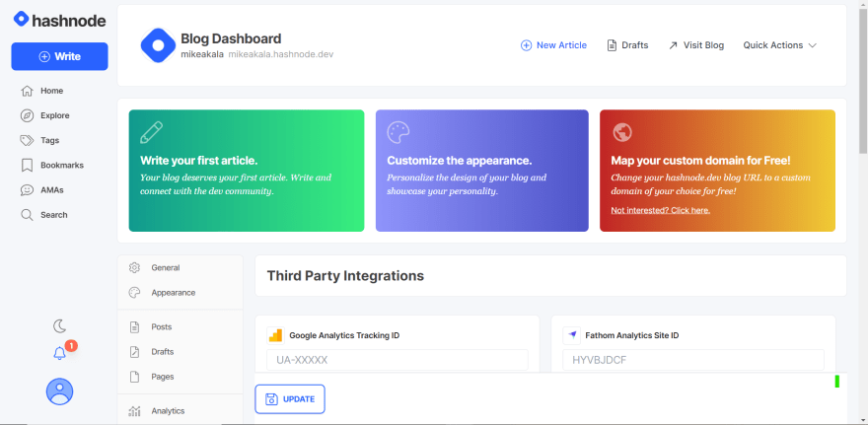Focus Fathom Analytics Site ID field
868x425 pixels.
click(693, 360)
